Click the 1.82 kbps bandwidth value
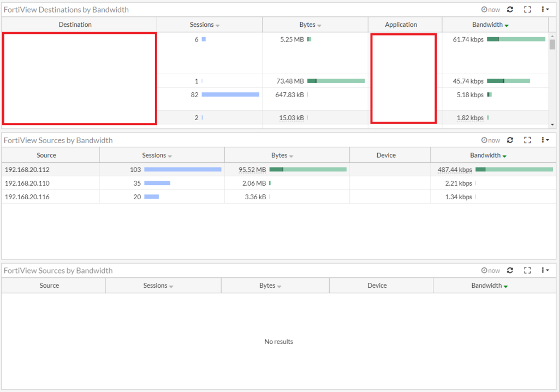 (x=470, y=117)
